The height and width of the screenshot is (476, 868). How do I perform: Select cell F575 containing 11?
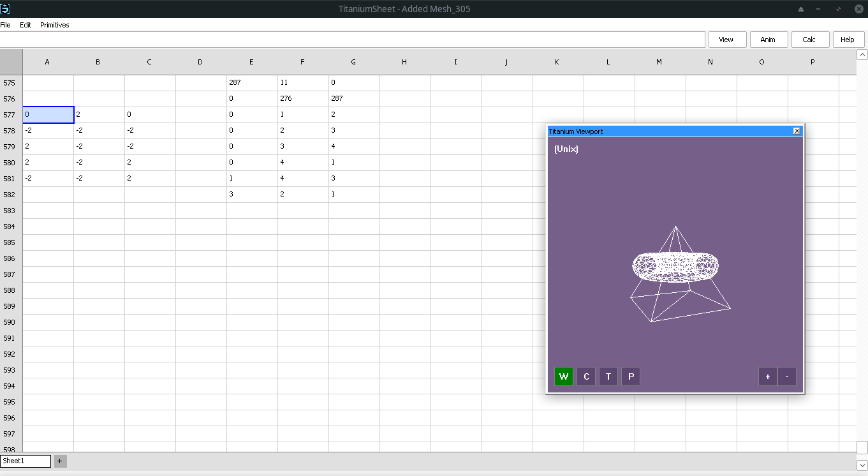point(303,83)
